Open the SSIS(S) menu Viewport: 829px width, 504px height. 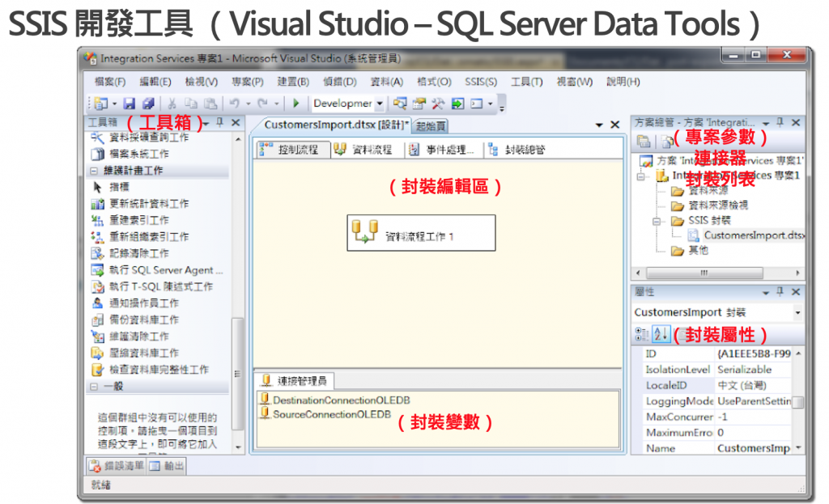(481, 82)
